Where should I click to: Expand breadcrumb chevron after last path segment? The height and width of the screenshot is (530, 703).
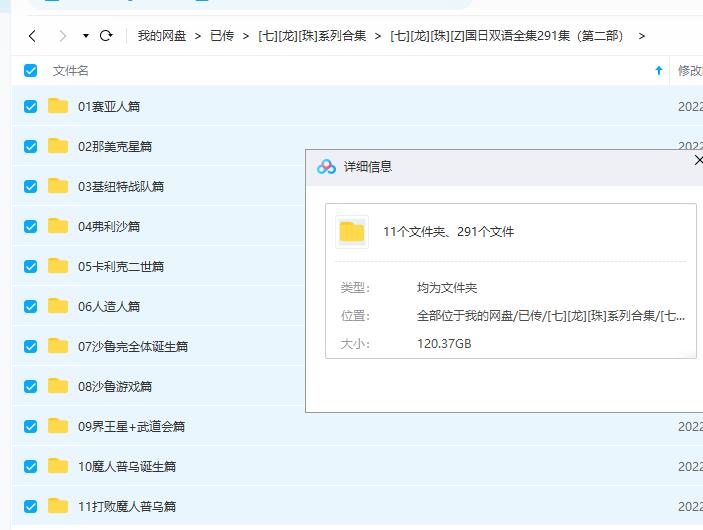(641, 36)
